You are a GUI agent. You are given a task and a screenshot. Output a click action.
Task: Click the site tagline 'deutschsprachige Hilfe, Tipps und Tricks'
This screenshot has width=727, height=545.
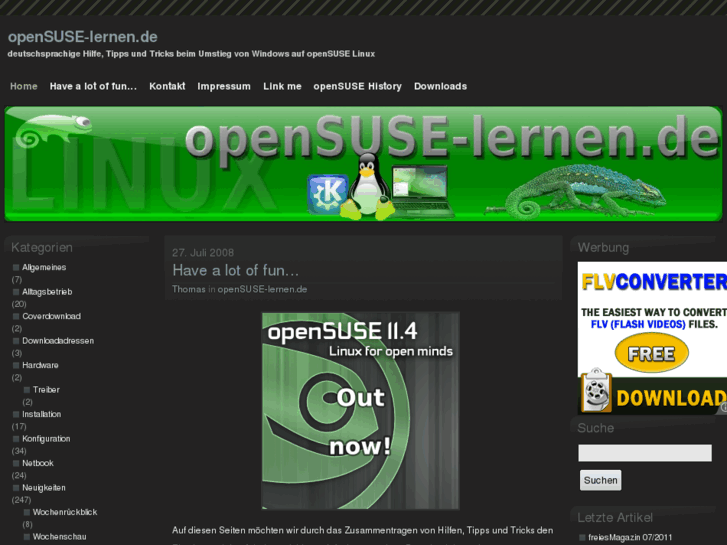pos(191,54)
